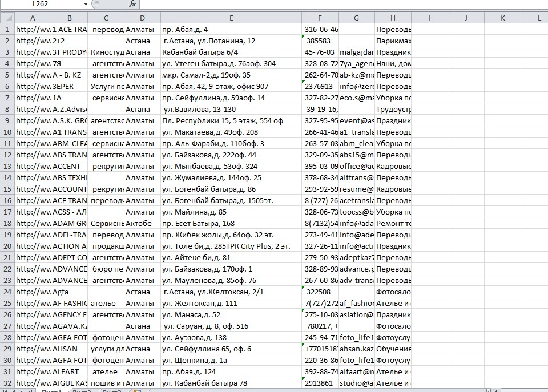Select column E header
Image resolution: width=548 pixels, height=392 pixels.
(231, 18)
